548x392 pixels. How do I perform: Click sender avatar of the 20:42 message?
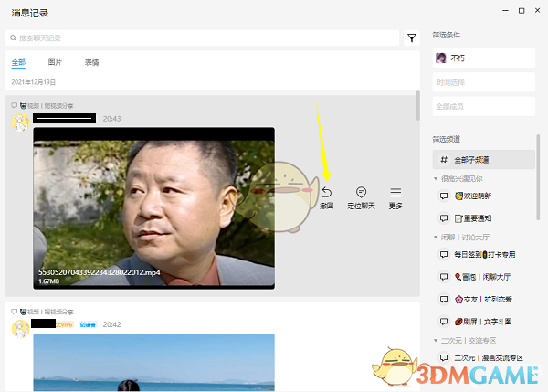pyautogui.click(x=20, y=329)
